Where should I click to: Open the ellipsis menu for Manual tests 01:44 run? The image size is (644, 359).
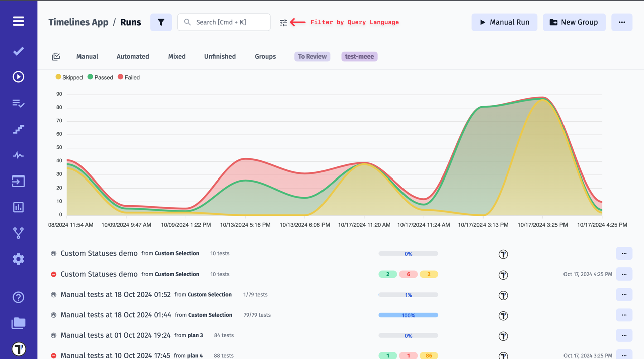point(624,315)
